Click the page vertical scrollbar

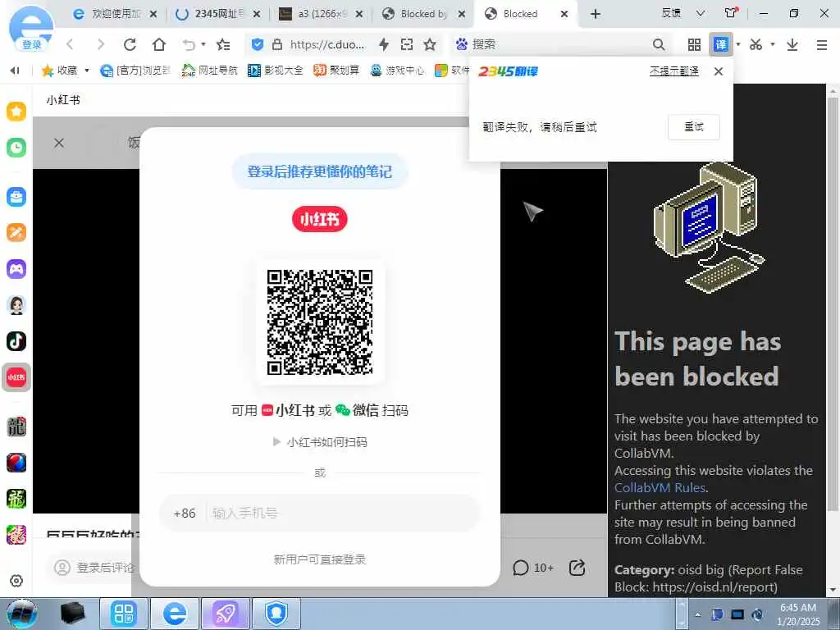[833, 303]
